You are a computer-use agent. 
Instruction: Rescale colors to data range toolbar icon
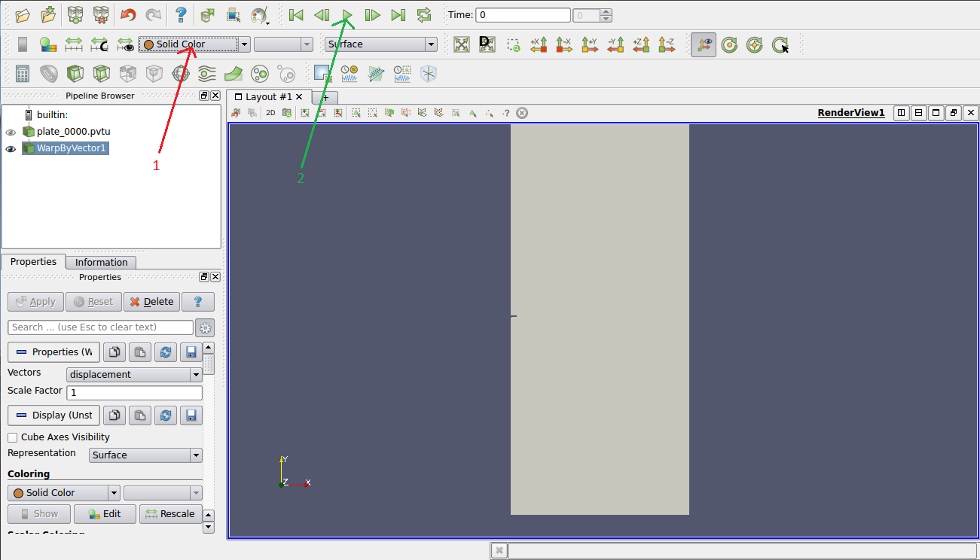point(74,44)
